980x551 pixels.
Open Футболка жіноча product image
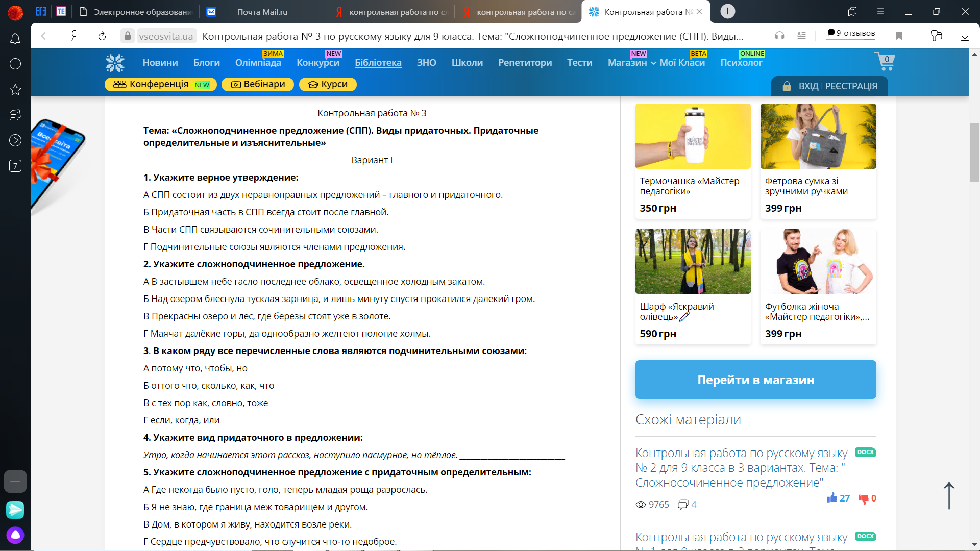(x=818, y=261)
